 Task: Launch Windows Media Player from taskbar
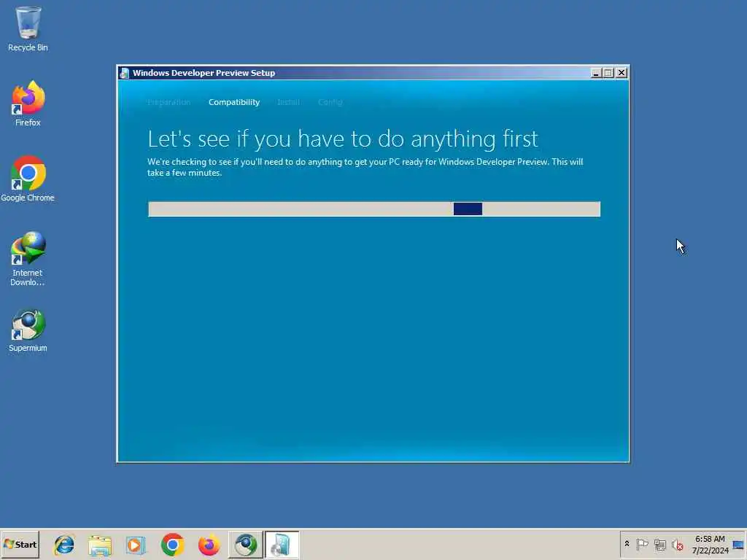(x=136, y=545)
